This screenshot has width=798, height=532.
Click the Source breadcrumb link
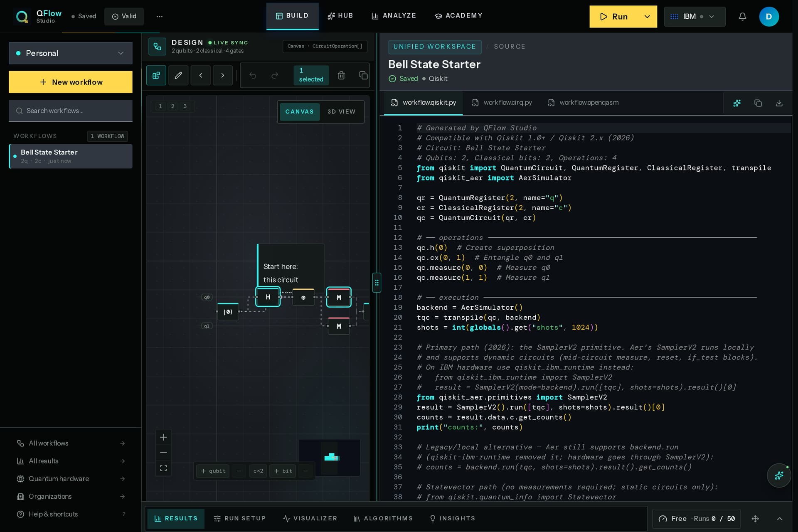[x=510, y=47]
